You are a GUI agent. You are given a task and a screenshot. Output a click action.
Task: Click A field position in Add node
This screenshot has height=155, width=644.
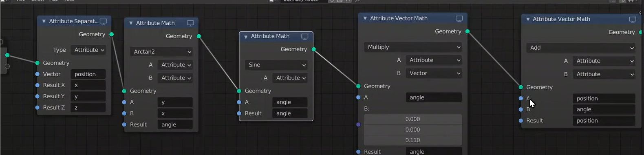(x=604, y=98)
